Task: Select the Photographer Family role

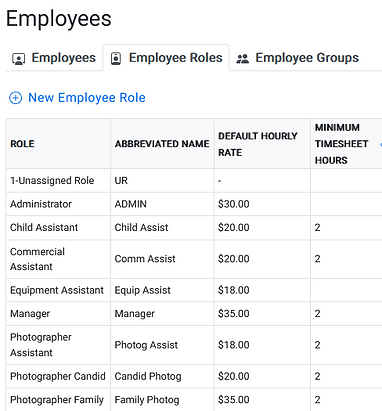Action: [x=57, y=400]
